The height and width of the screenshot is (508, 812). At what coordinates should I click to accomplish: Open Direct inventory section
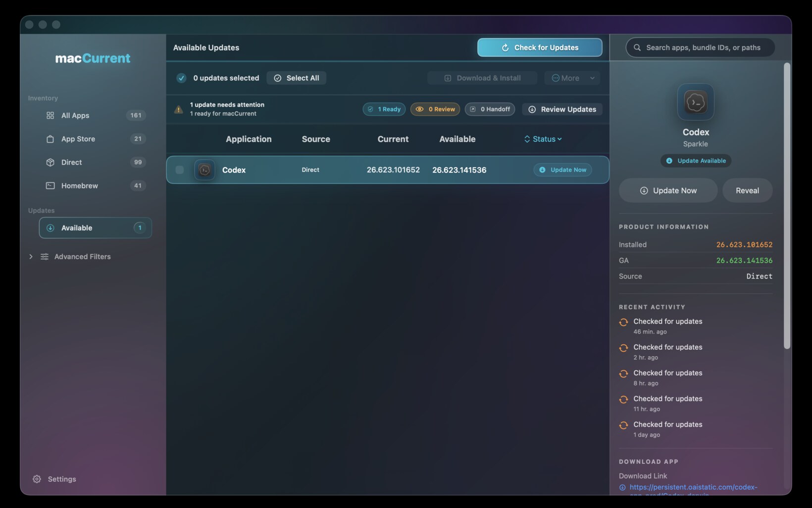[x=95, y=162]
